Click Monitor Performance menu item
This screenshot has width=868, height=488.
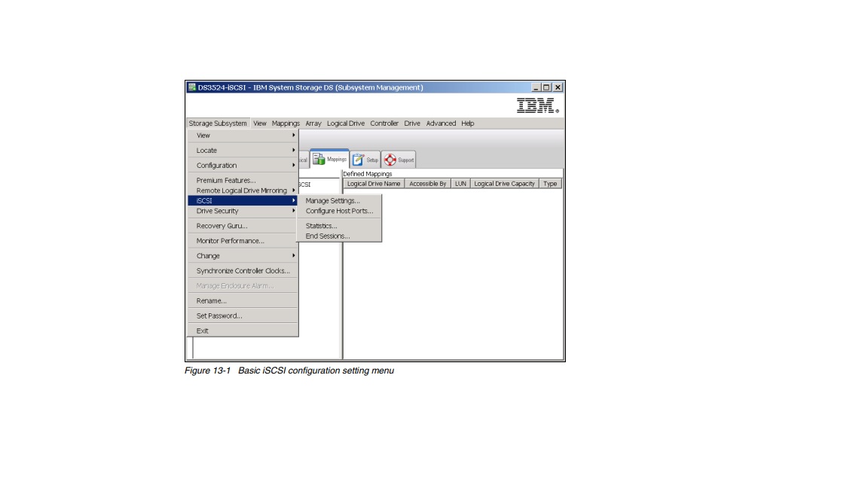click(230, 241)
